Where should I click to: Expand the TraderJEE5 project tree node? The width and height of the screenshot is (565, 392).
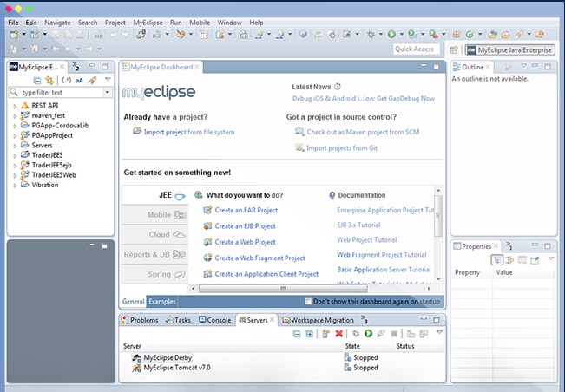tap(15, 155)
